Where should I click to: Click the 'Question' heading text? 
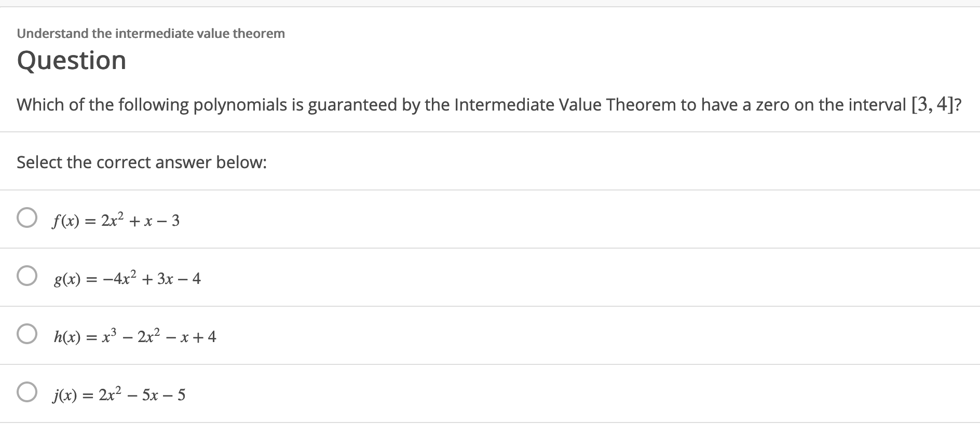click(x=71, y=59)
